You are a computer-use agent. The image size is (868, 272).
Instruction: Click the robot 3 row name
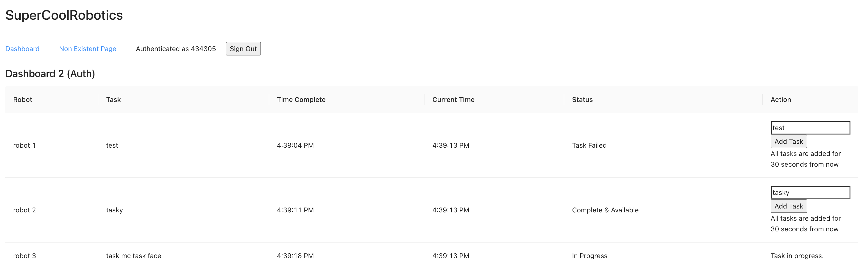click(24, 256)
